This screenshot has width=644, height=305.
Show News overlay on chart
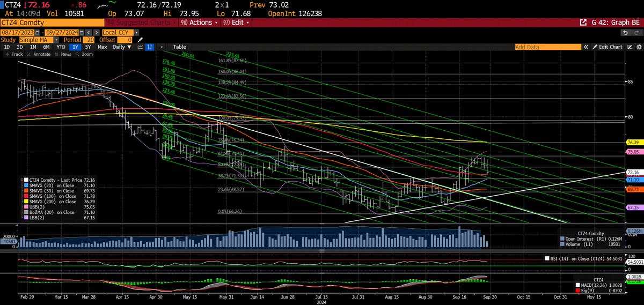(x=63, y=54)
